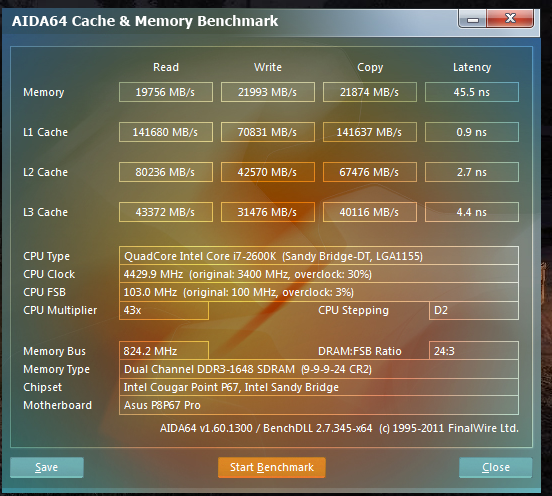Click the L1 Cache row label
The width and height of the screenshot is (552, 496).
45,132
